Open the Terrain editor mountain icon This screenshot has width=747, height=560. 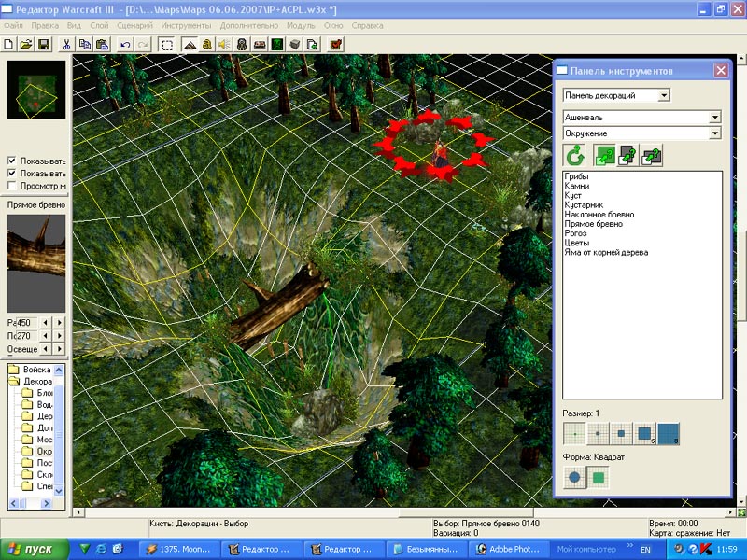(x=190, y=45)
